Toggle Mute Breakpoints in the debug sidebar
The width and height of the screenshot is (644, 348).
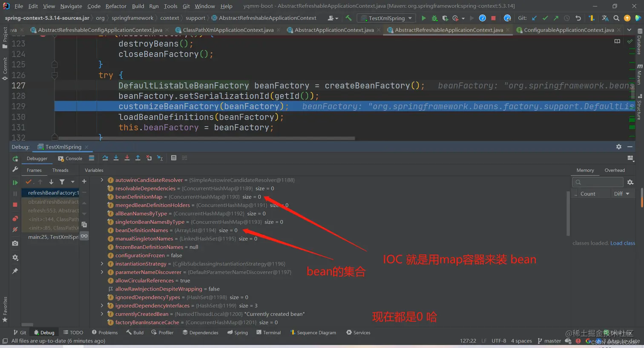pyautogui.click(x=15, y=229)
